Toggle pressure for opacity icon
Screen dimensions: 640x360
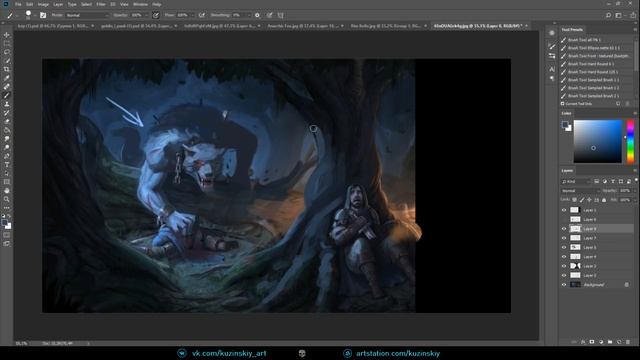click(156, 15)
